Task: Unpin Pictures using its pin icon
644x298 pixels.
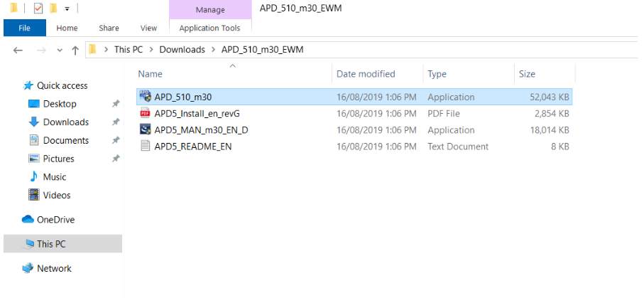Action: (x=116, y=159)
